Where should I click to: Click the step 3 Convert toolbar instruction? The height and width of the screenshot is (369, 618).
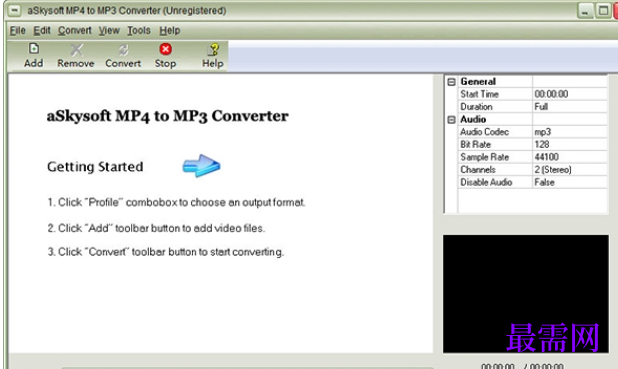point(166,252)
